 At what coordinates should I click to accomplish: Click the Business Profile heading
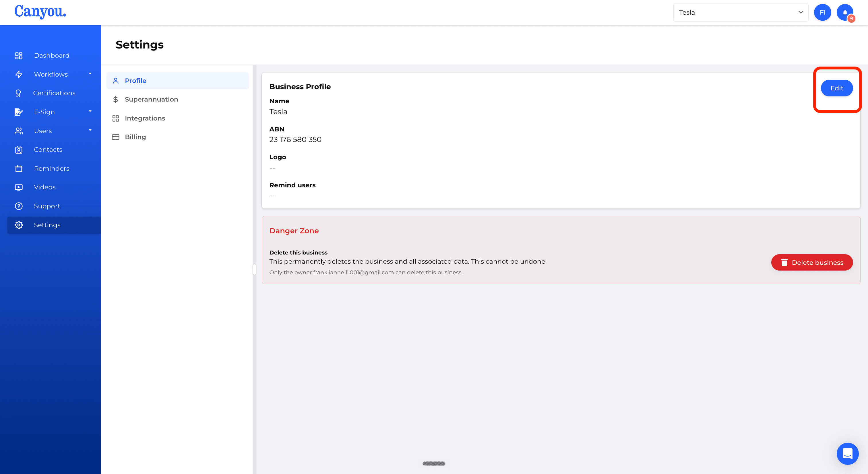[x=300, y=87]
